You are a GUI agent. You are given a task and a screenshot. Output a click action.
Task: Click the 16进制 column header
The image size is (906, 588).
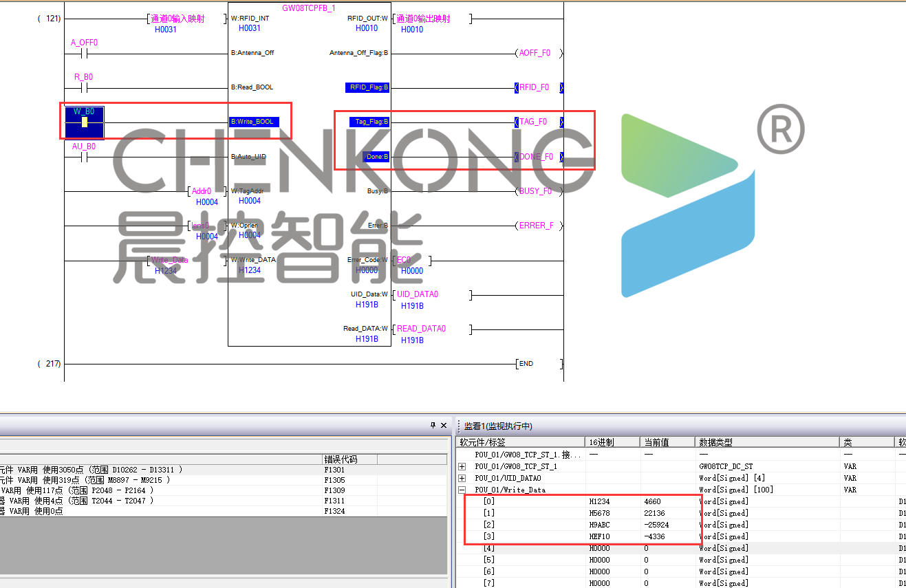click(x=613, y=442)
